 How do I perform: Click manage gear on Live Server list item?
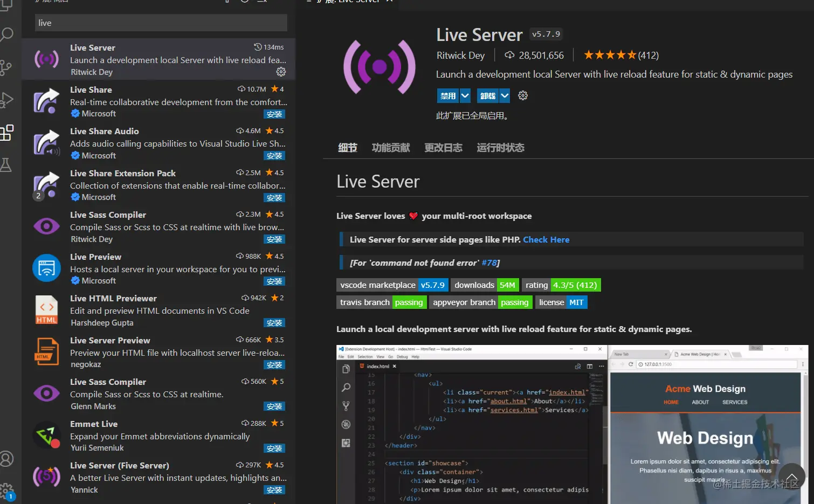(x=281, y=72)
